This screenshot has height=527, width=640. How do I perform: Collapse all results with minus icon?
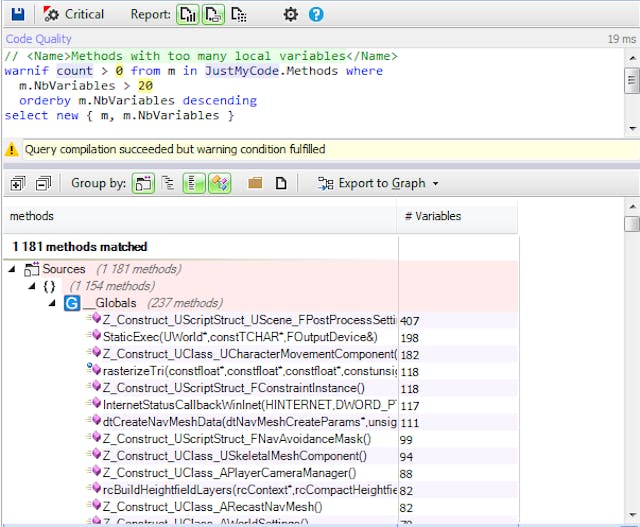[x=43, y=183]
